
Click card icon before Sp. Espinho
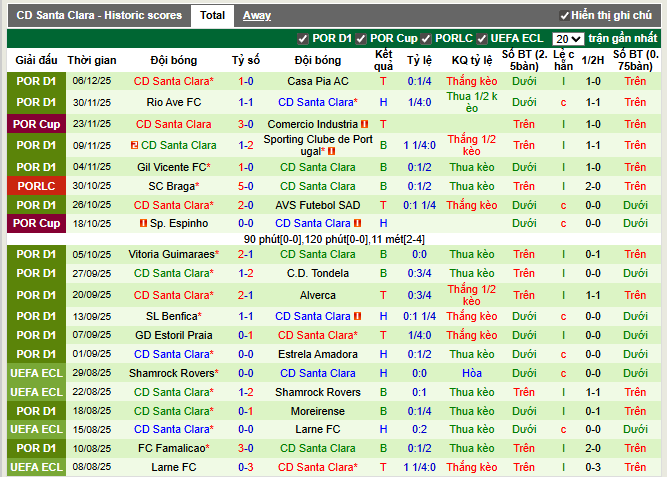point(143,223)
